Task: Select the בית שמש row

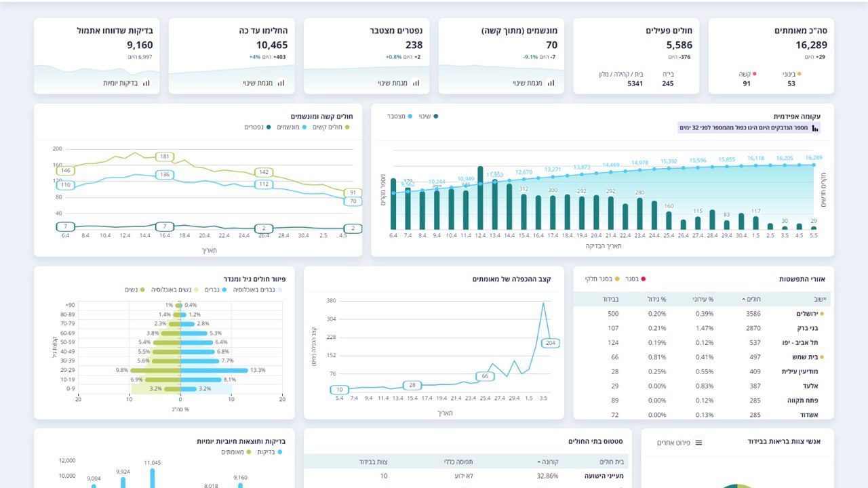Action: (703, 357)
